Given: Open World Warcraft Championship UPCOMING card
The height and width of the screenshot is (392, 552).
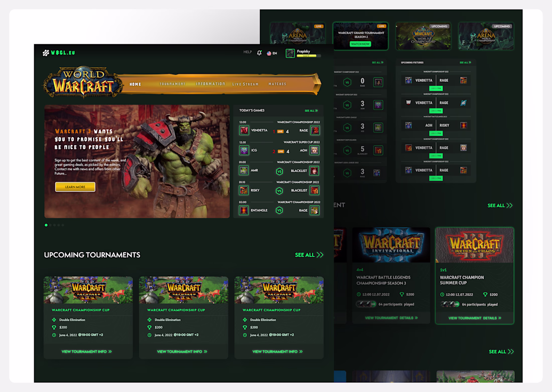Looking at the screenshot, I should (x=423, y=36).
